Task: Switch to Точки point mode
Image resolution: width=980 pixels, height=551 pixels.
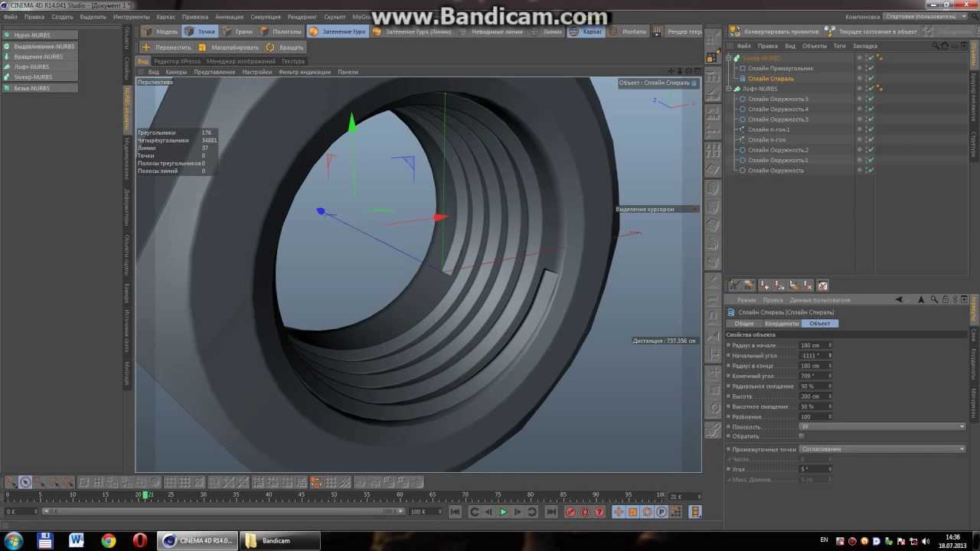Action: 200,31
